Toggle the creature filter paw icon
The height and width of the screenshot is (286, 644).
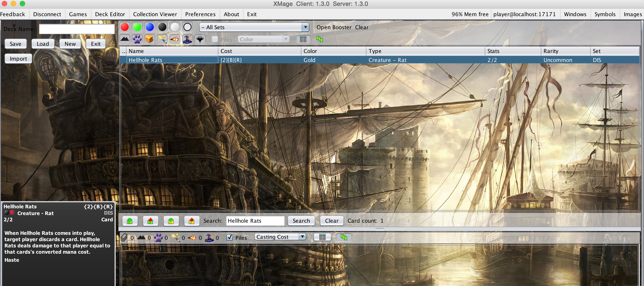coord(137,39)
